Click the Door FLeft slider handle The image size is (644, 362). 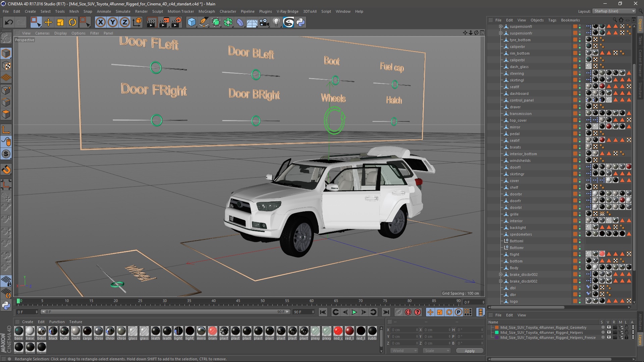click(156, 68)
